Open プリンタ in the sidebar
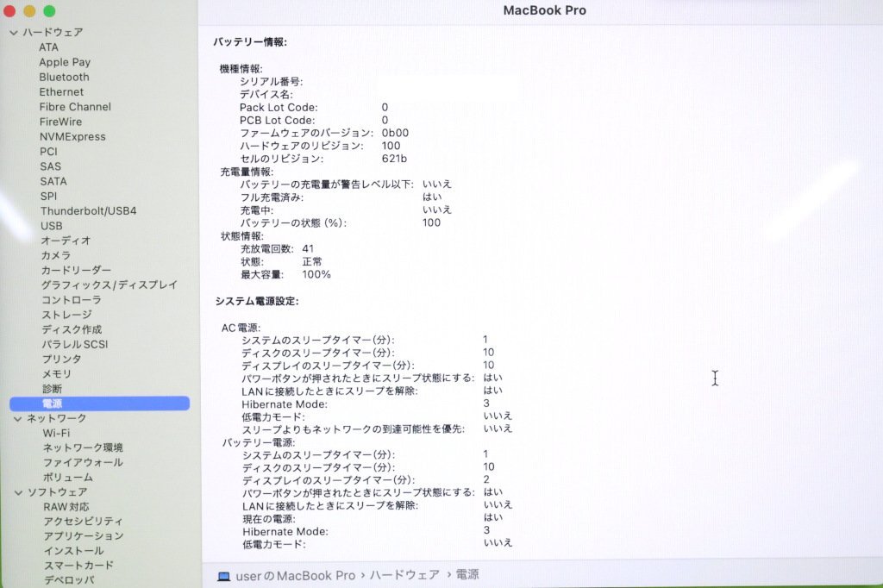Screen dimensions: 883x588 [x=61, y=360]
